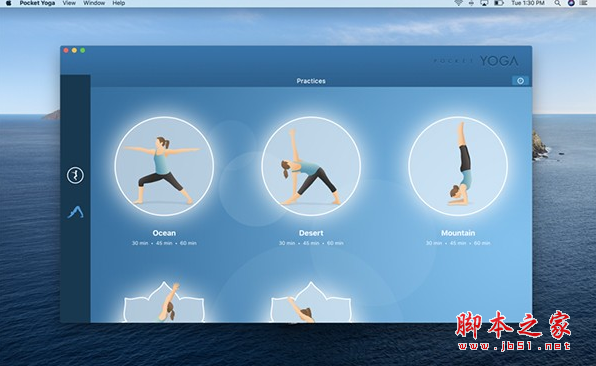The height and width of the screenshot is (366, 596).
Task: Minimize the Pocket Yoga window
Action: pos(74,50)
